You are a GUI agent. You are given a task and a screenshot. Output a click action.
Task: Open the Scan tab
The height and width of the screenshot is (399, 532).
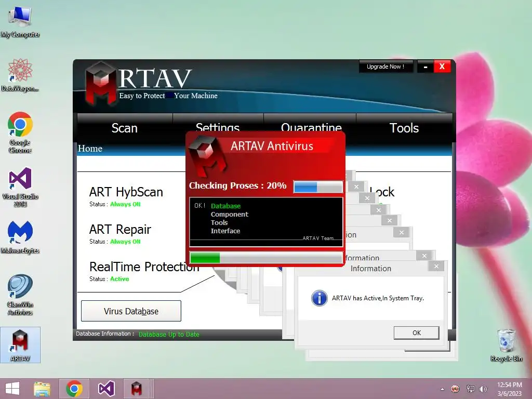pyautogui.click(x=125, y=128)
